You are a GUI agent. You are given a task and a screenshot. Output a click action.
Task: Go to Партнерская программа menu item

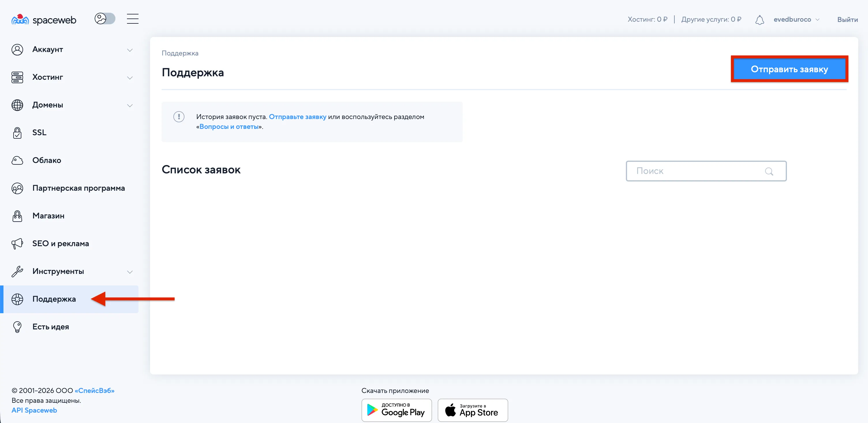coord(78,188)
